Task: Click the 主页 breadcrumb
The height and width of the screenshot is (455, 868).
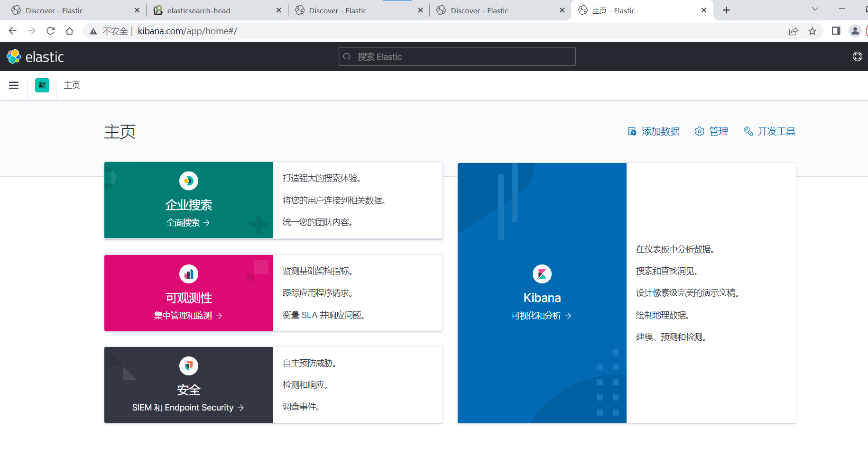Action: pos(72,85)
